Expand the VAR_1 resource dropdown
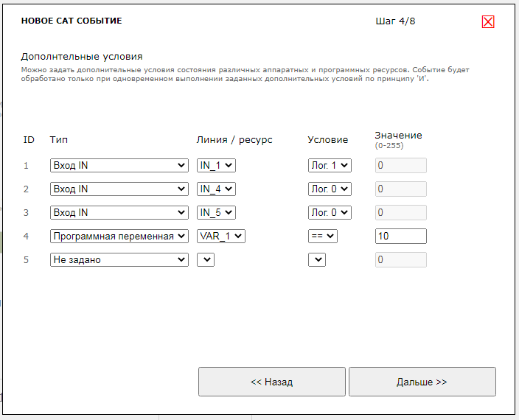The width and height of the screenshot is (519, 420). 220,237
